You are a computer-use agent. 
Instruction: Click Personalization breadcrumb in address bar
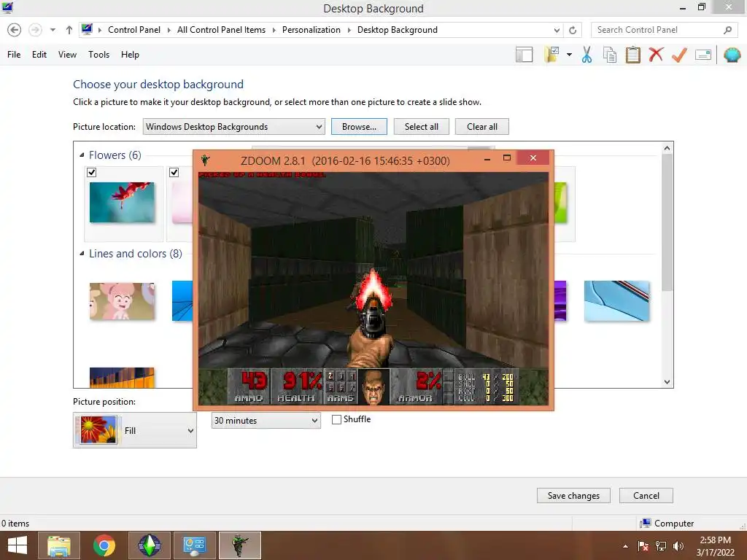tap(311, 30)
